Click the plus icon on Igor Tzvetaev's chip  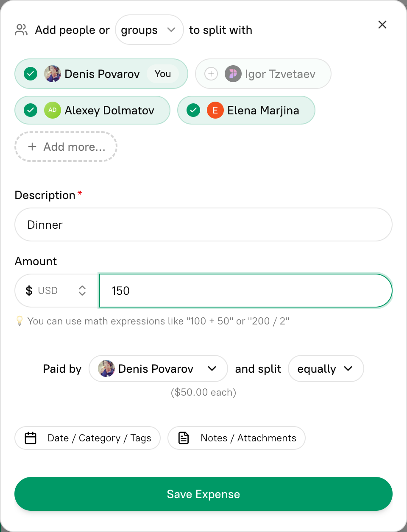[x=211, y=74]
